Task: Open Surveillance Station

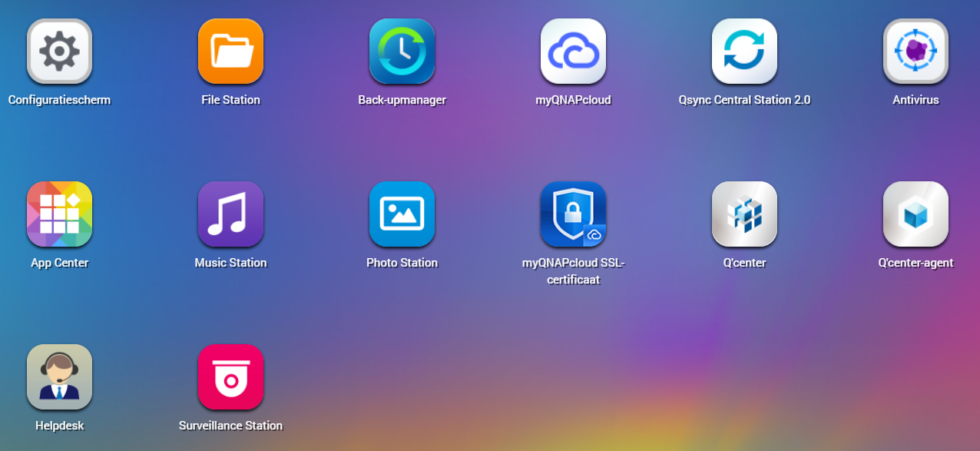Action: (x=230, y=377)
